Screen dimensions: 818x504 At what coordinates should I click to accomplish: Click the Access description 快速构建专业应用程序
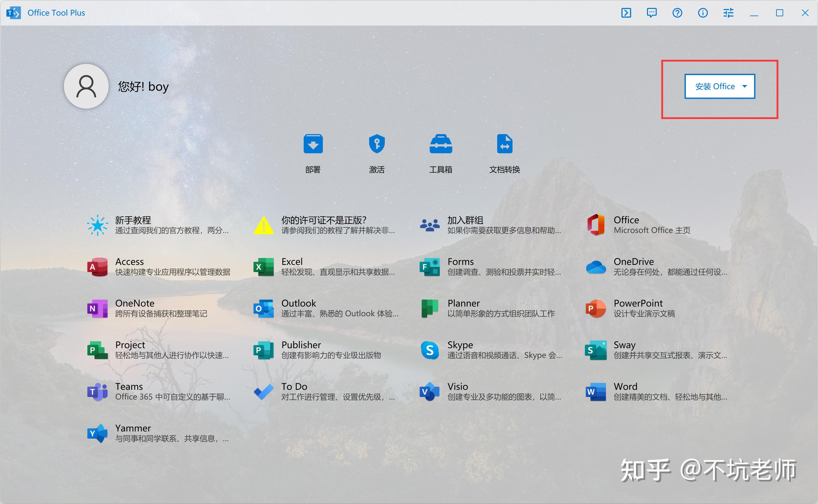[173, 272]
